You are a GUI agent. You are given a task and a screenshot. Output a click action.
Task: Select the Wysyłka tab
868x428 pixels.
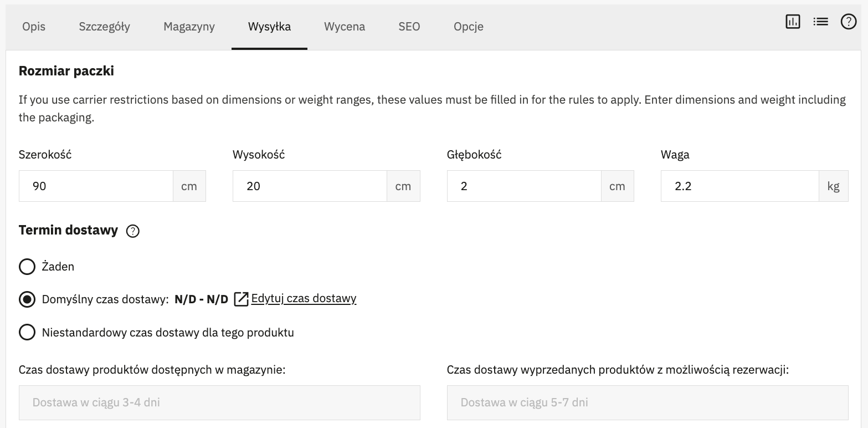[x=269, y=27]
